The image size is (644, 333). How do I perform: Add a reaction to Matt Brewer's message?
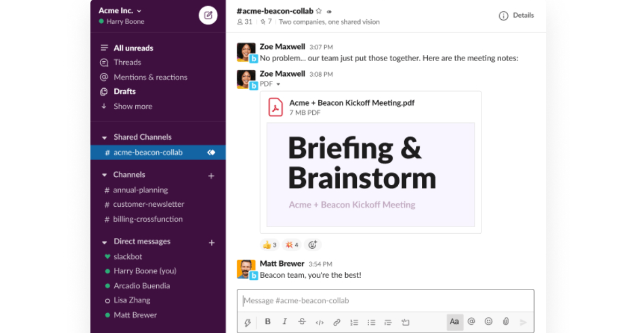coord(313,244)
